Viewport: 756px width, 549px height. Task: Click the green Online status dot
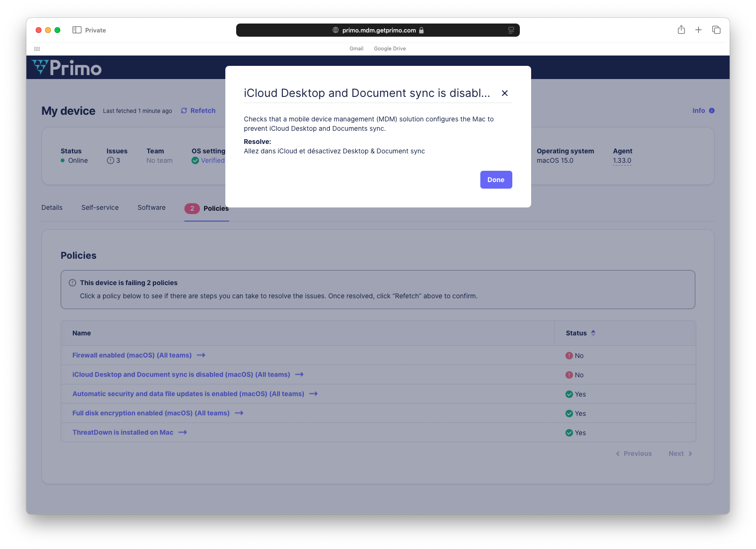pos(63,160)
